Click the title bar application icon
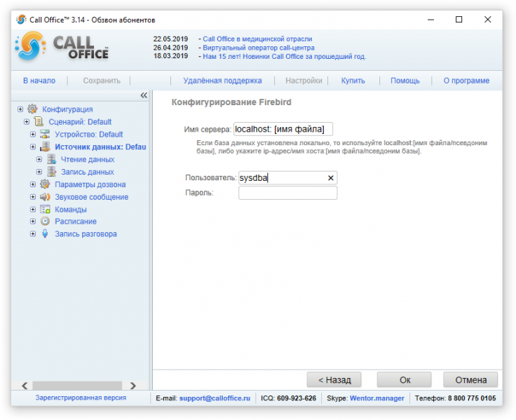 [x=21, y=20]
